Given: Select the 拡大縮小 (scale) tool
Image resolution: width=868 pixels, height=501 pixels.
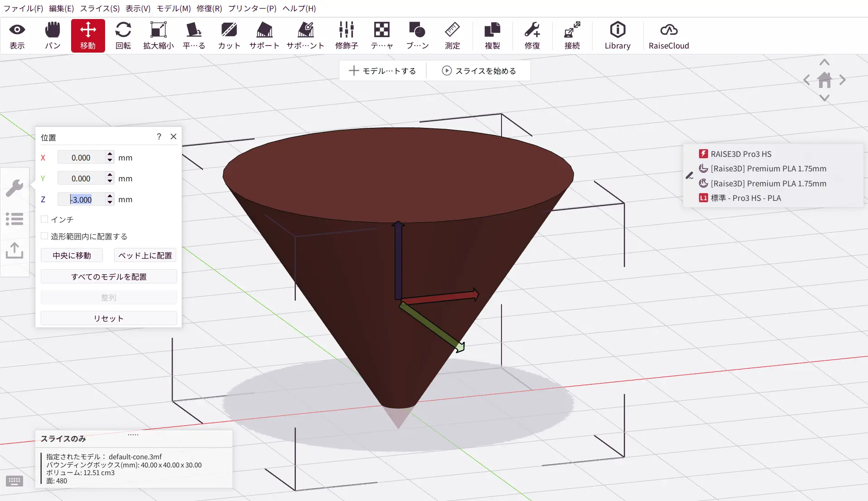Looking at the screenshot, I should coord(158,35).
